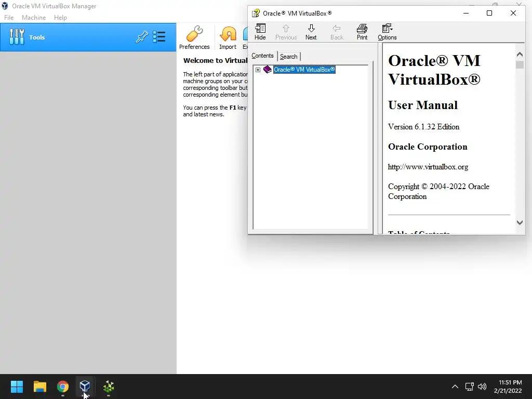Open the volume tray icon
The width and height of the screenshot is (532, 399).
482,387
